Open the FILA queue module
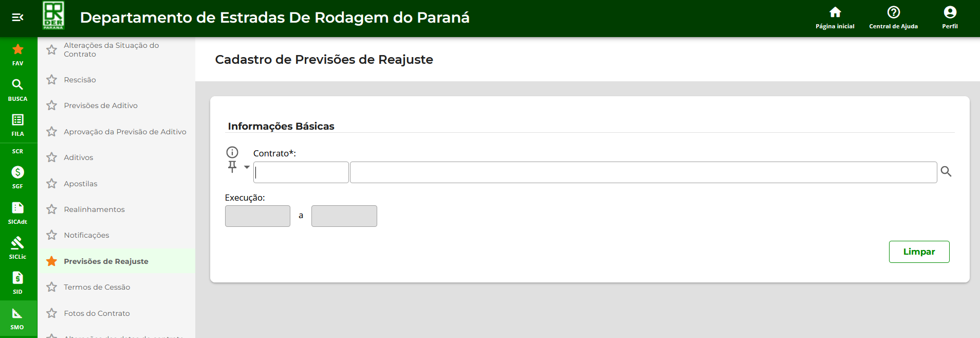Screen dimensions: 980x338 (18, 125)
